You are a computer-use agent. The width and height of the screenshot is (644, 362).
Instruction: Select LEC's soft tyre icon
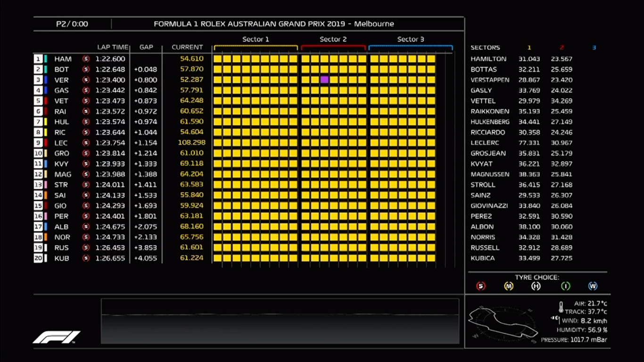pyautogui.click(x=86, y=143)
